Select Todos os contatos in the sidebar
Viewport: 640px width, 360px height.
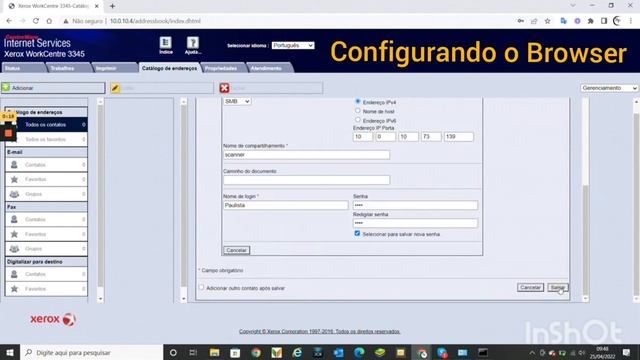point(46,124)
